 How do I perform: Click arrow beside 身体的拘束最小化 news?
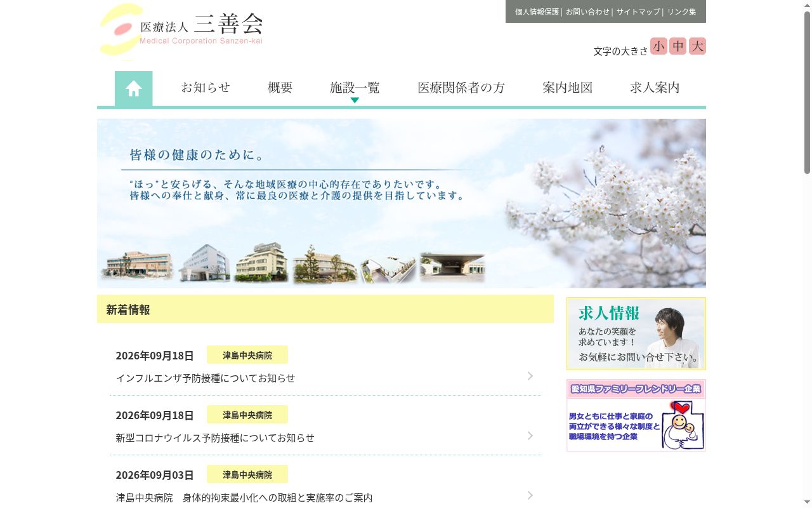coord(530,495)
